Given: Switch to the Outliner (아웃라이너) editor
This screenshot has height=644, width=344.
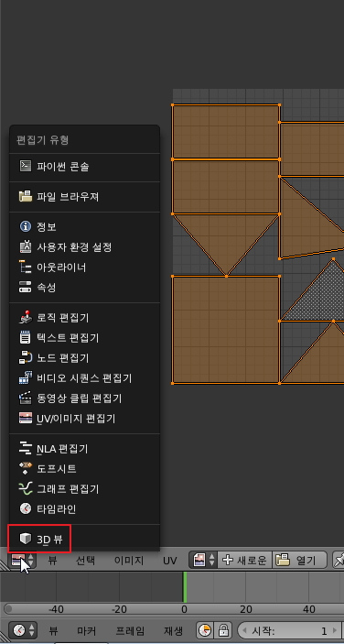Looking at the screenshot, I should pyautogui.click(x=84, y=267).
